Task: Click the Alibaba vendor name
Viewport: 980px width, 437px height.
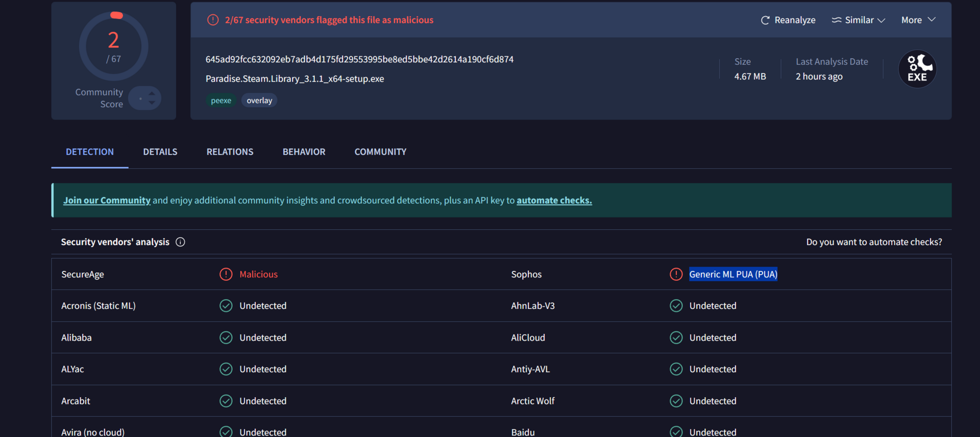Action: [x=77, y=337]
